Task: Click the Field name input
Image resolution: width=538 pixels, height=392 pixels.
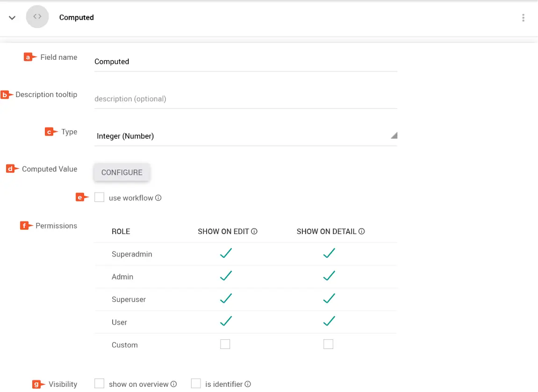Action: tap(245, 62)
